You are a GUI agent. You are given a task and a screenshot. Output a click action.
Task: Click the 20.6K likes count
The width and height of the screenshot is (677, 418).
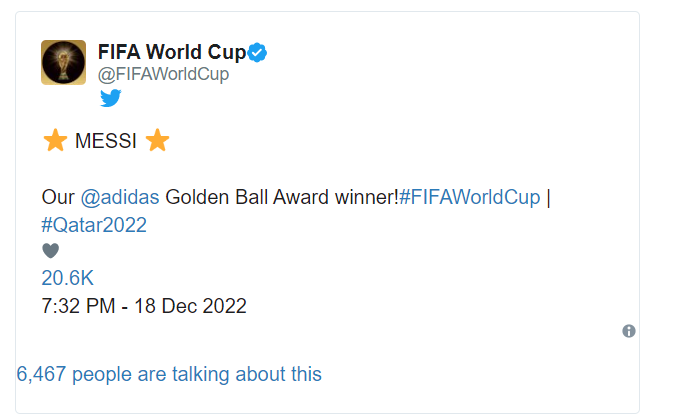click(x=67, y=278)
